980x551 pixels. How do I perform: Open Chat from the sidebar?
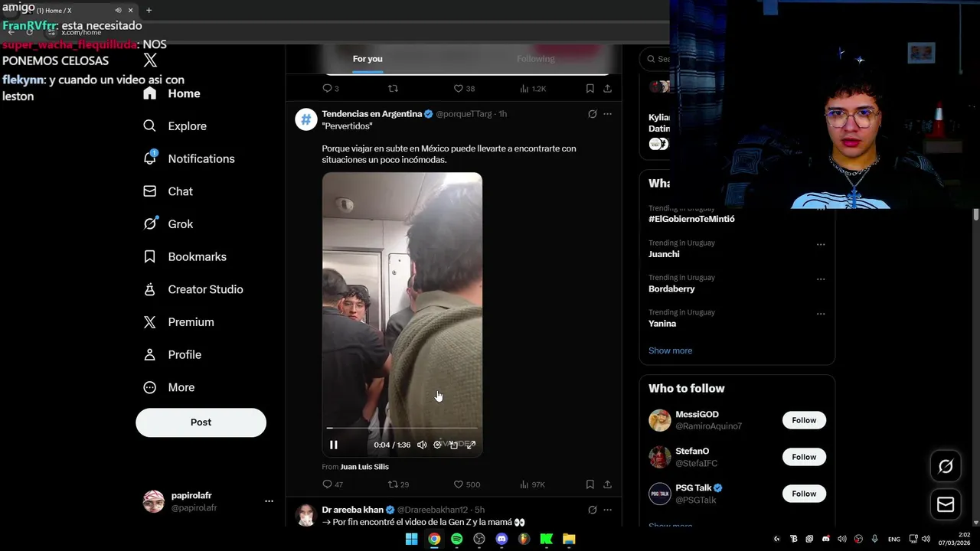[x=168, y=191]
